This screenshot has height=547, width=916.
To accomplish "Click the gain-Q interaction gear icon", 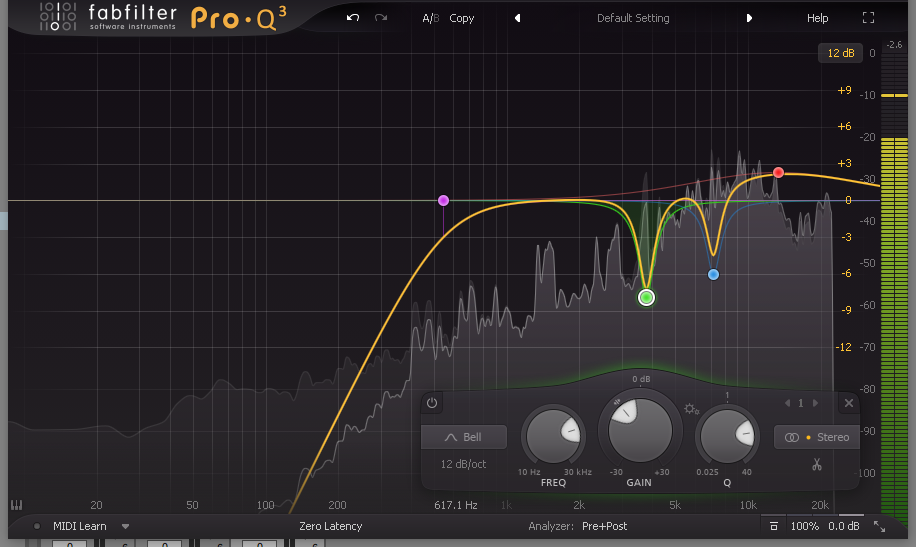I will tap(692, 409).
